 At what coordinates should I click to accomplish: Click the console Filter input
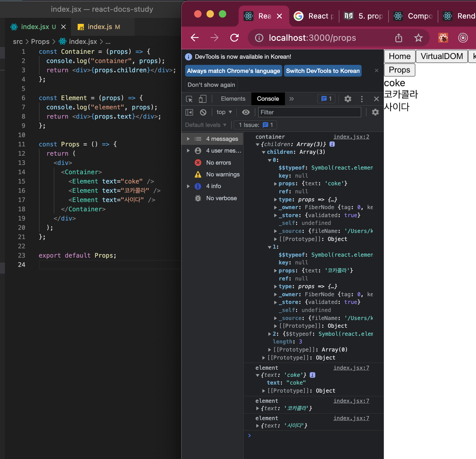(309, 112)
